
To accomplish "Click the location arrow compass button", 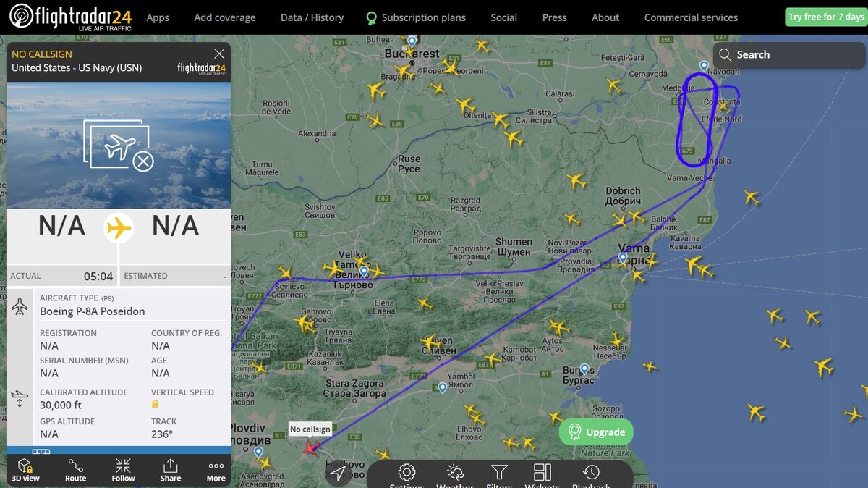I will coord(337,474).
